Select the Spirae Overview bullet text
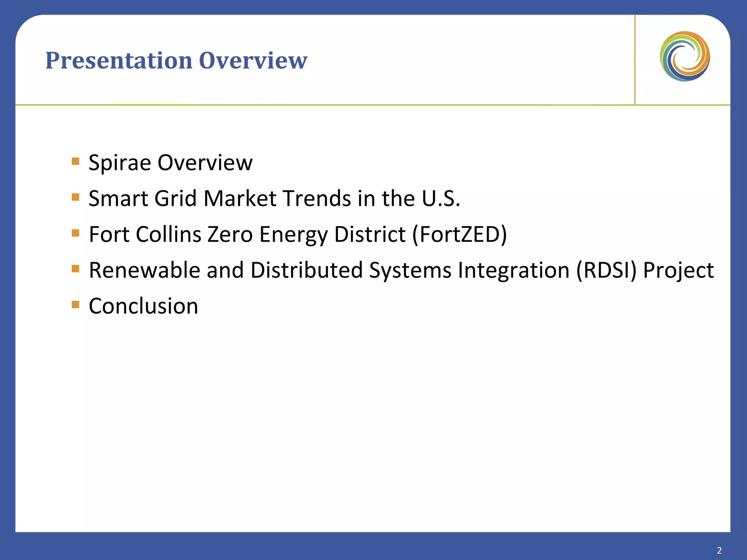The image size is (747, 560). coord(170,162)
